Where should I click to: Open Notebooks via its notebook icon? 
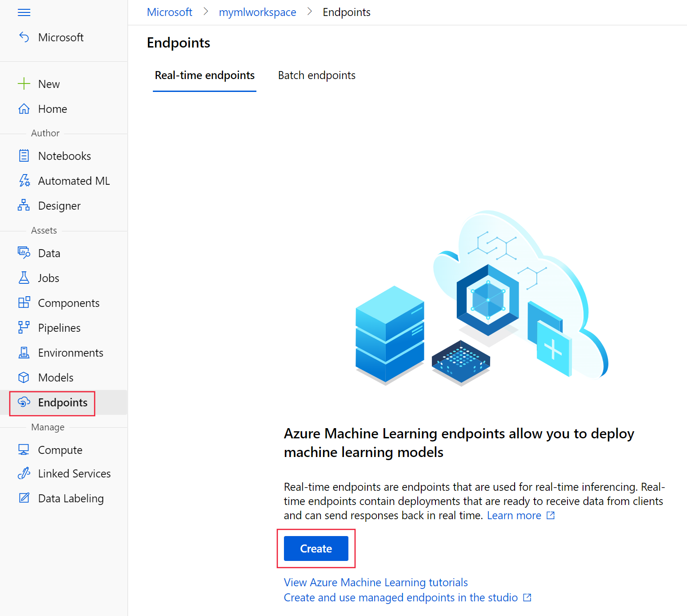24,156
